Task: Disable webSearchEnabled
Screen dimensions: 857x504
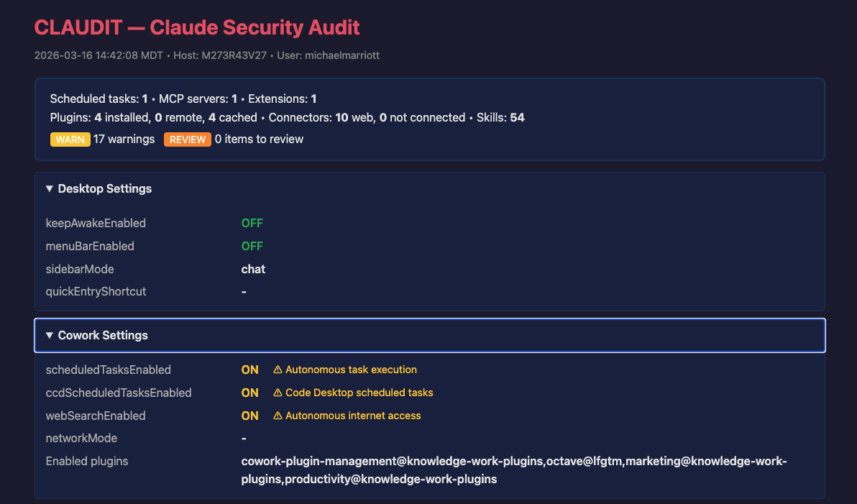Action: coord(249,416)
